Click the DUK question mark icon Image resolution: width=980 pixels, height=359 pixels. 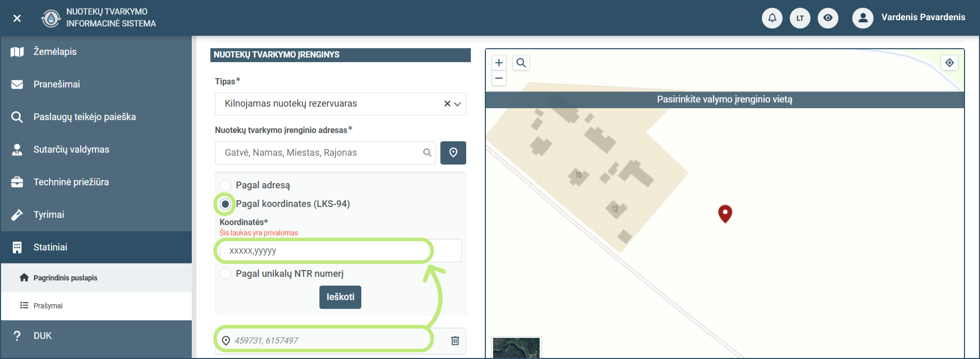(17, 336)
